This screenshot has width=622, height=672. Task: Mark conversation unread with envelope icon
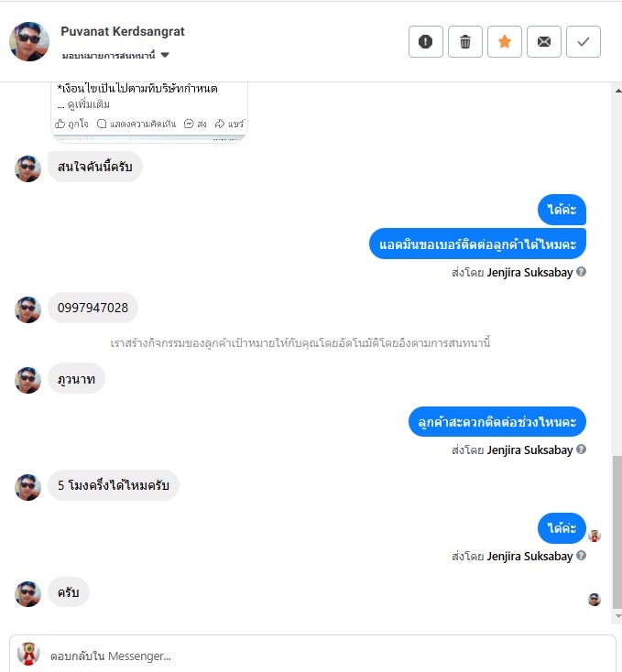coord(544,41)
